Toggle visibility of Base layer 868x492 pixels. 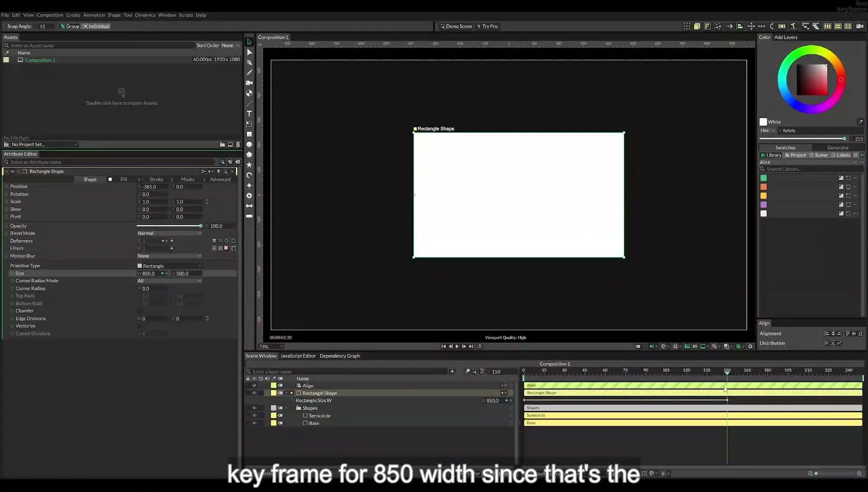point(254,423)
